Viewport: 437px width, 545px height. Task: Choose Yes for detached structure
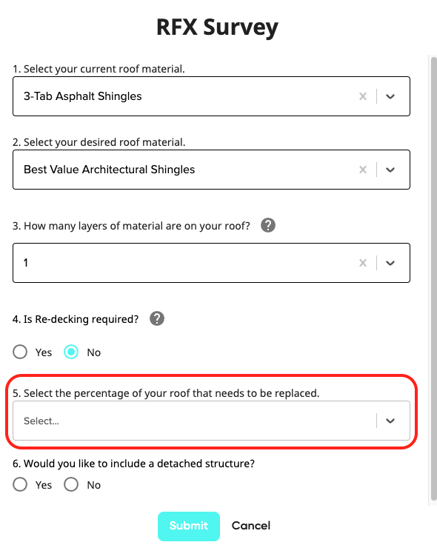point(20,484)
